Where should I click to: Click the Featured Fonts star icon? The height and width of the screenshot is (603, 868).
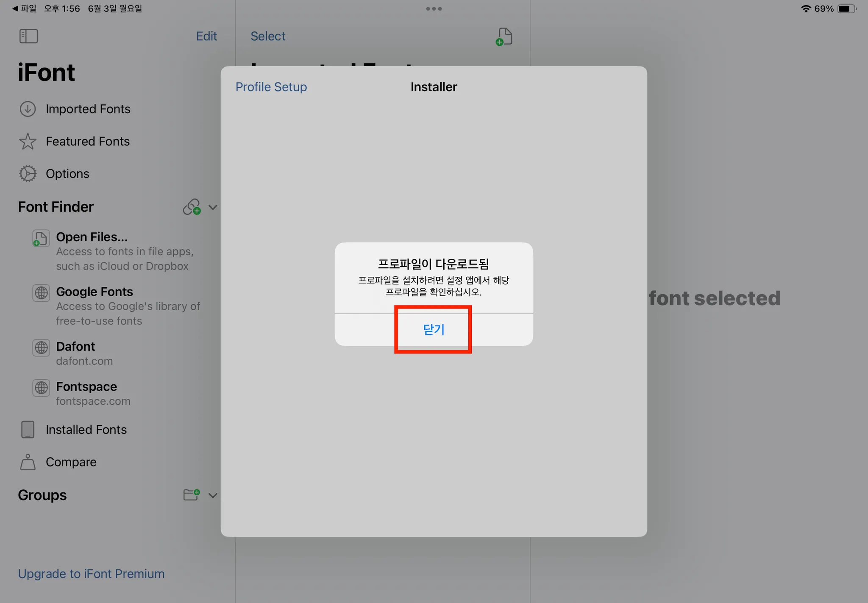[x=28, y=142]
